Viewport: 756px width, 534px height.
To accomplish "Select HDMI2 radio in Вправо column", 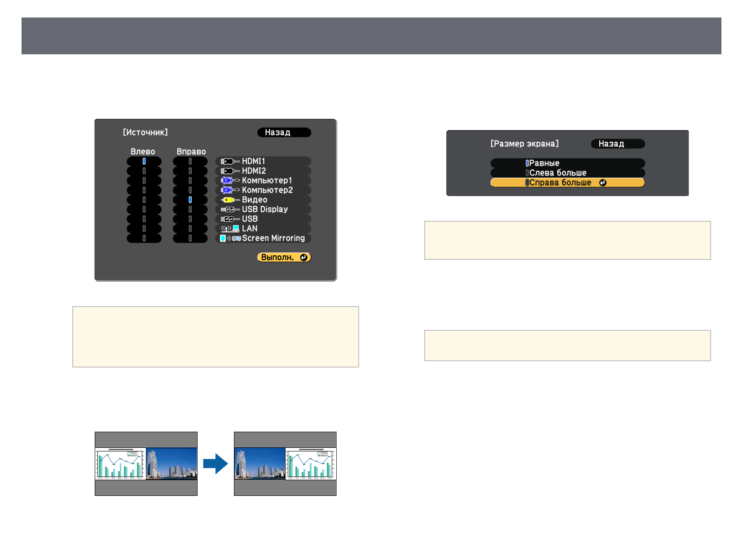I will coord(190,171).
